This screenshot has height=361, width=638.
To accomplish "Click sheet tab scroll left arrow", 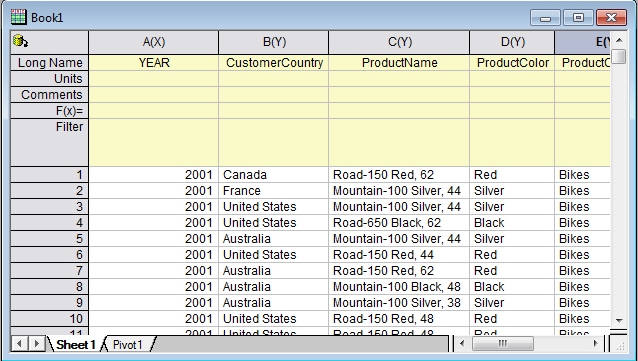I will pyautogui.click(x=19, y=344).
